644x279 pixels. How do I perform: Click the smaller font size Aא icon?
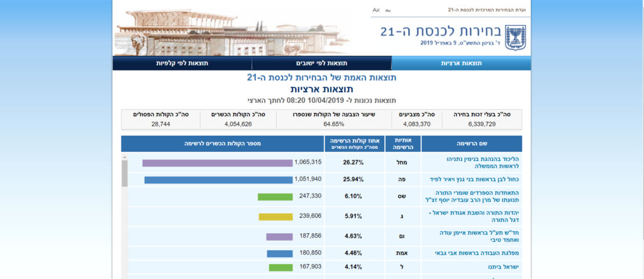click(387, 10)
